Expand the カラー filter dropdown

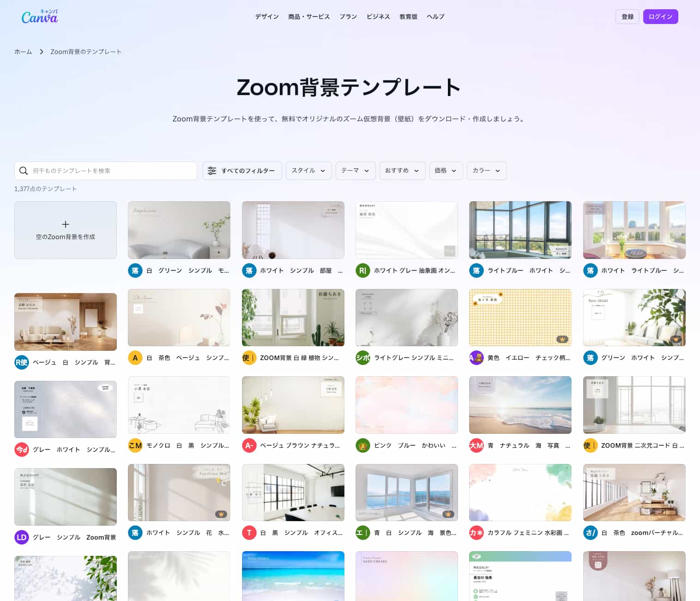pos(487,171)
